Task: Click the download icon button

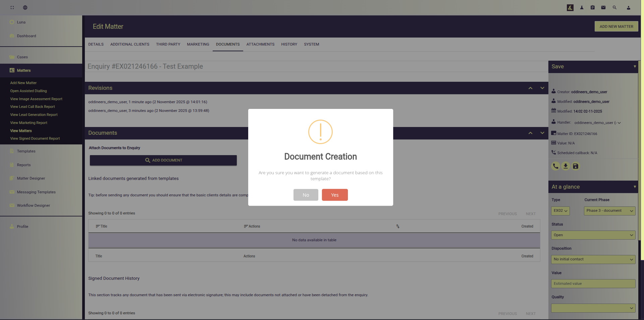Action: point(566,166)
